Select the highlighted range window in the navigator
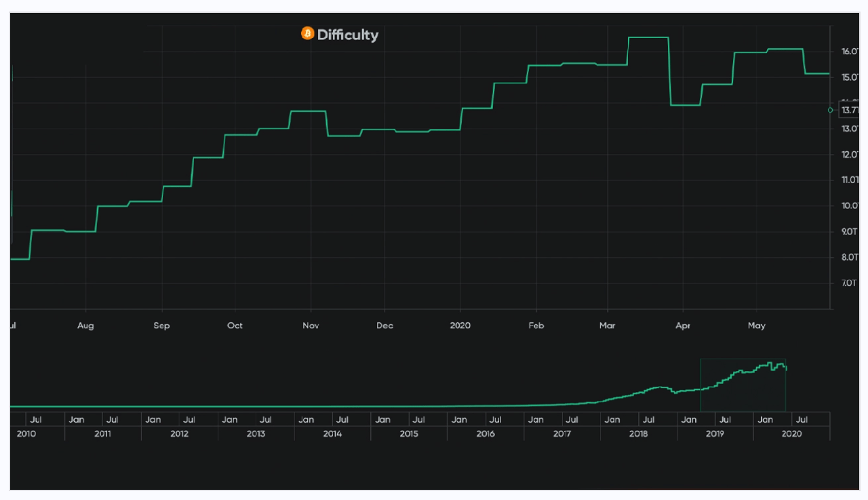This screenshot has width=868, height=500. click(x=743, y=385)
